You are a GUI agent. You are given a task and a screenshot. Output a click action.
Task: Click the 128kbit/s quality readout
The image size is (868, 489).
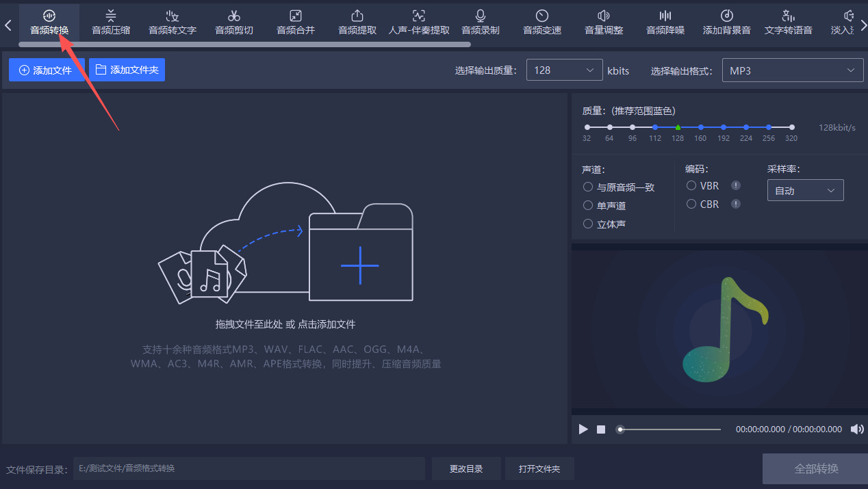(x=837, y=127)
